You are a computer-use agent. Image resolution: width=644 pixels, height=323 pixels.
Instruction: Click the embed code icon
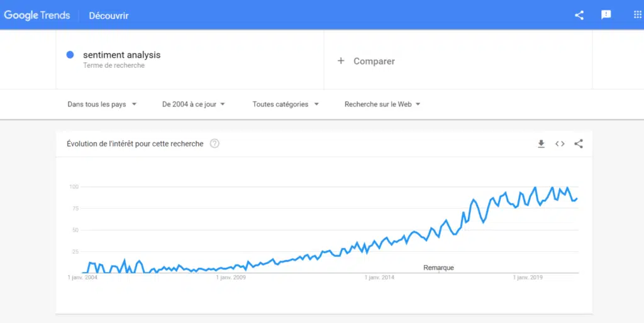tap(560, 144)
